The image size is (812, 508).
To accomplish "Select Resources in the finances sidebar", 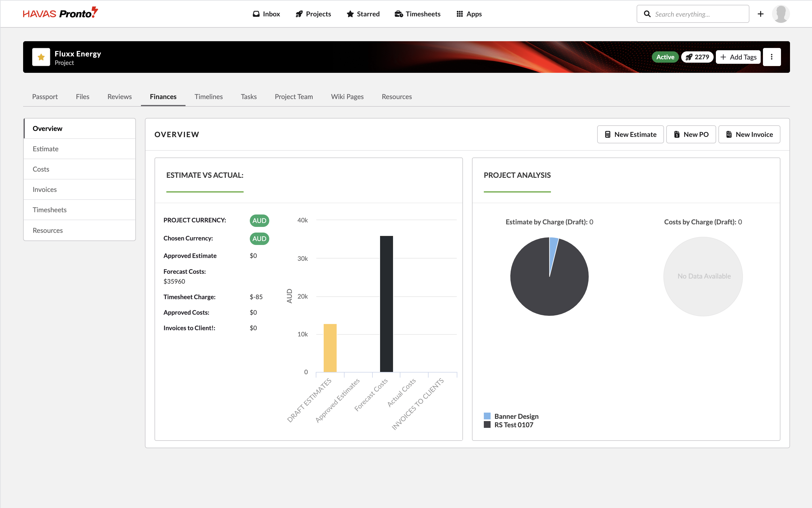I will (80, 231).
